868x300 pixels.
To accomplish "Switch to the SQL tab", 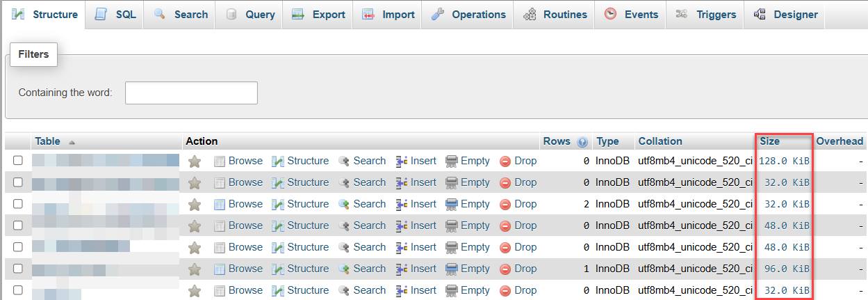I will (115, 15).
